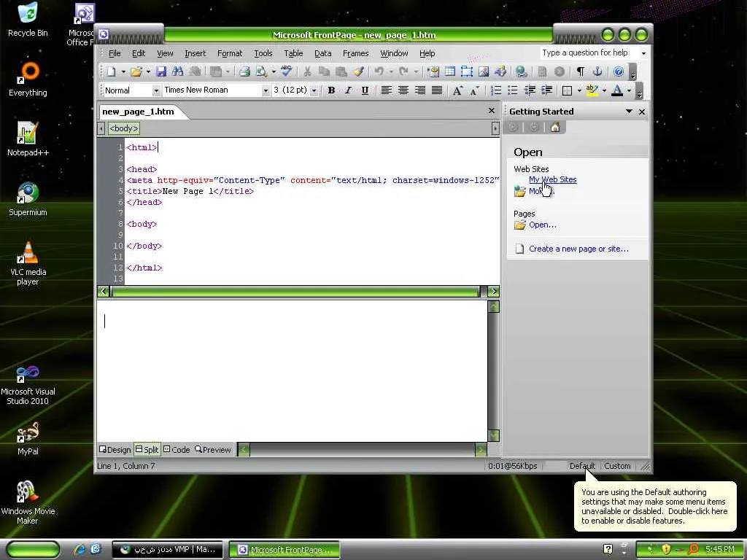747x560 pixels.
Task: Click the blue Help question mark icon
Action: [x=619, y=71]
